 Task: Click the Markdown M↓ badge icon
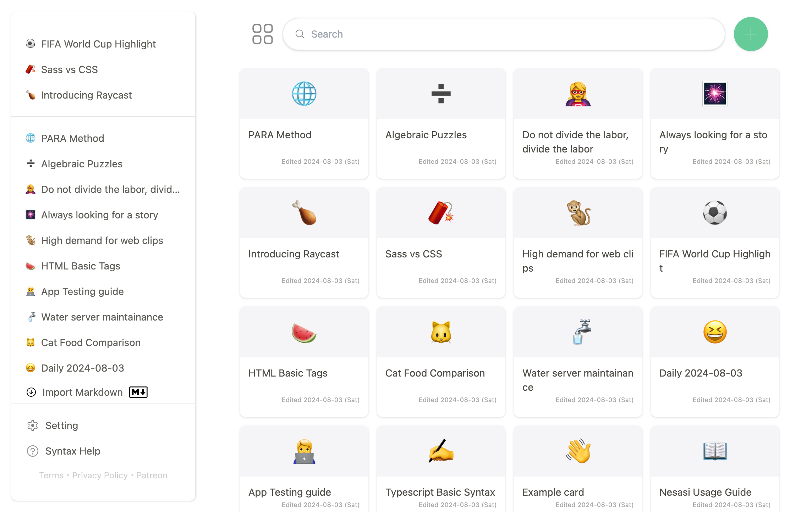pyautogui.click(x=138, y=392)
